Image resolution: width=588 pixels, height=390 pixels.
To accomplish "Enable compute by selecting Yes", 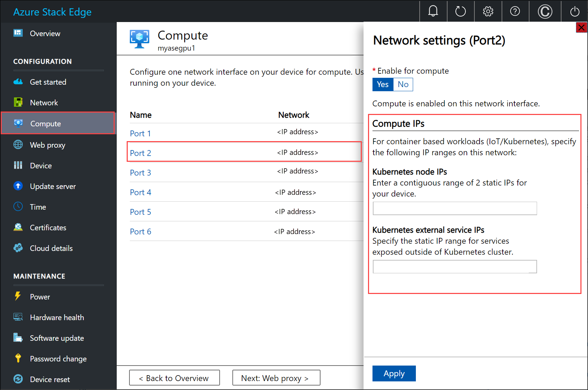I will (x=382, y=84).
